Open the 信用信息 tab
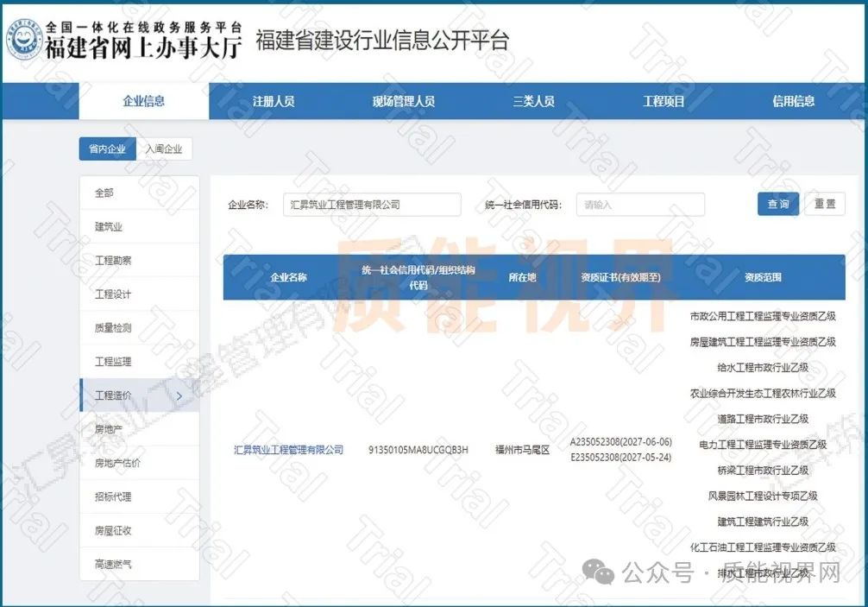 [794, 101]
